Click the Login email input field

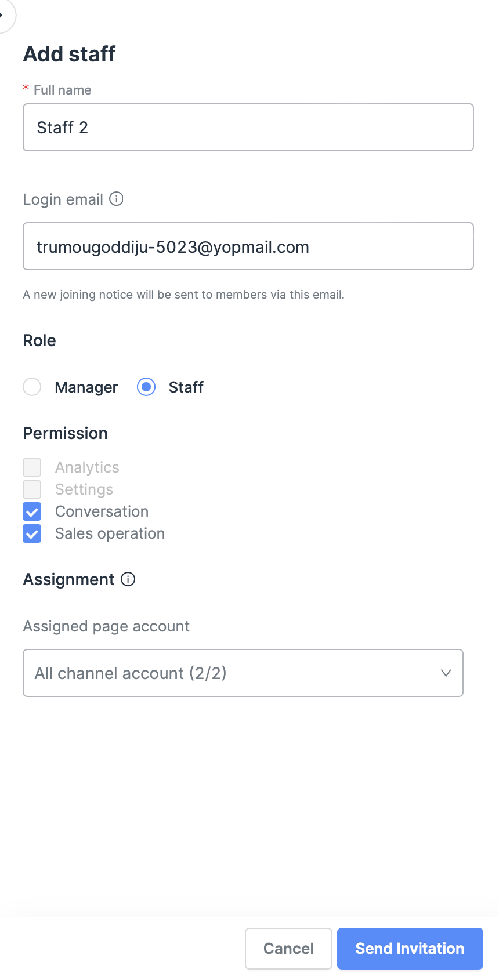pos(248,246)
